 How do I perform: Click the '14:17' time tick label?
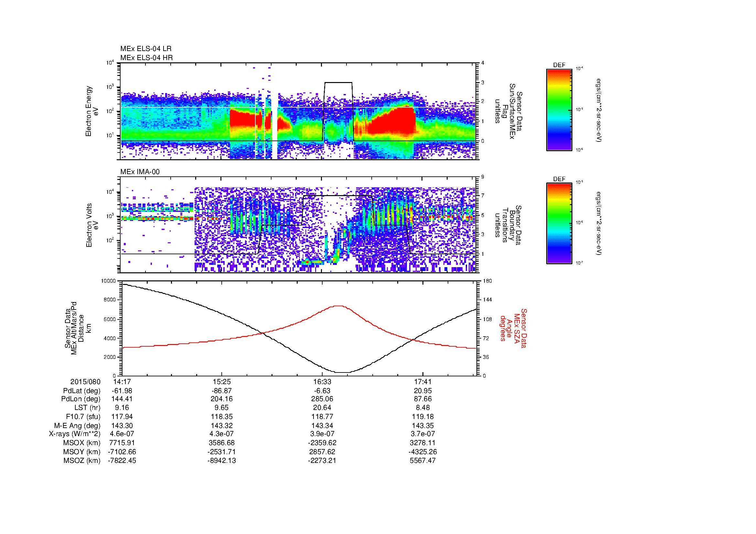pyautogui.click(x=122, y=382)
